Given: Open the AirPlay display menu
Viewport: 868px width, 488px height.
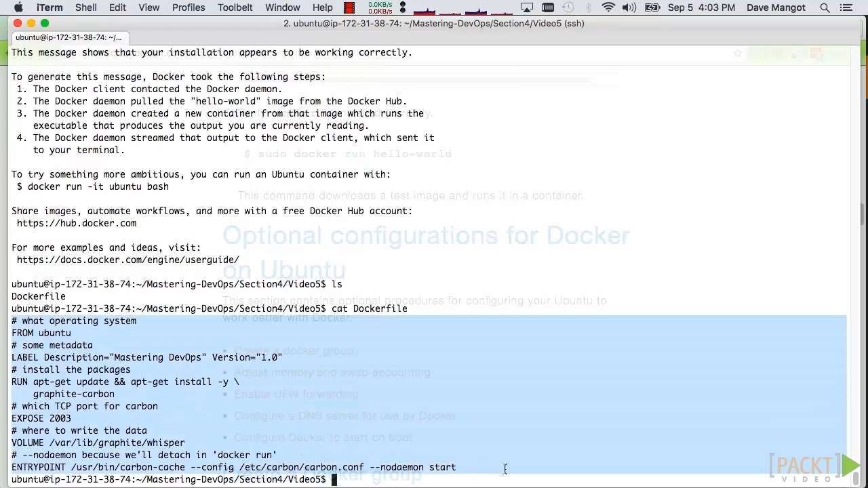Looking at the screenshot, I should [x=527, y=7].
